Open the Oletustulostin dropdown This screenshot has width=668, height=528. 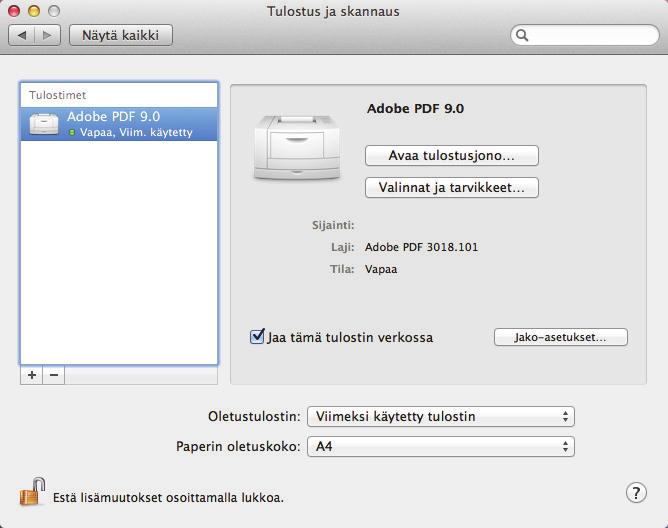click(x=441, y=416)
